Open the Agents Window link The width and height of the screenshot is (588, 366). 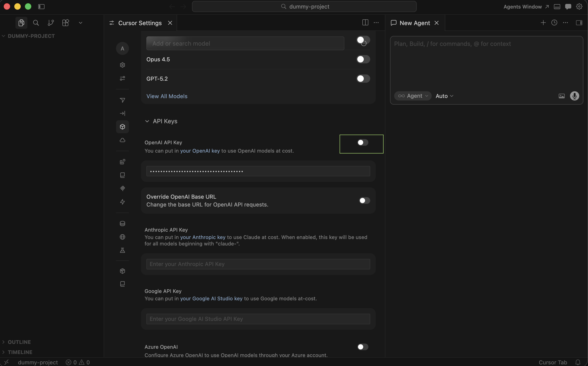[x=526, y=7]
